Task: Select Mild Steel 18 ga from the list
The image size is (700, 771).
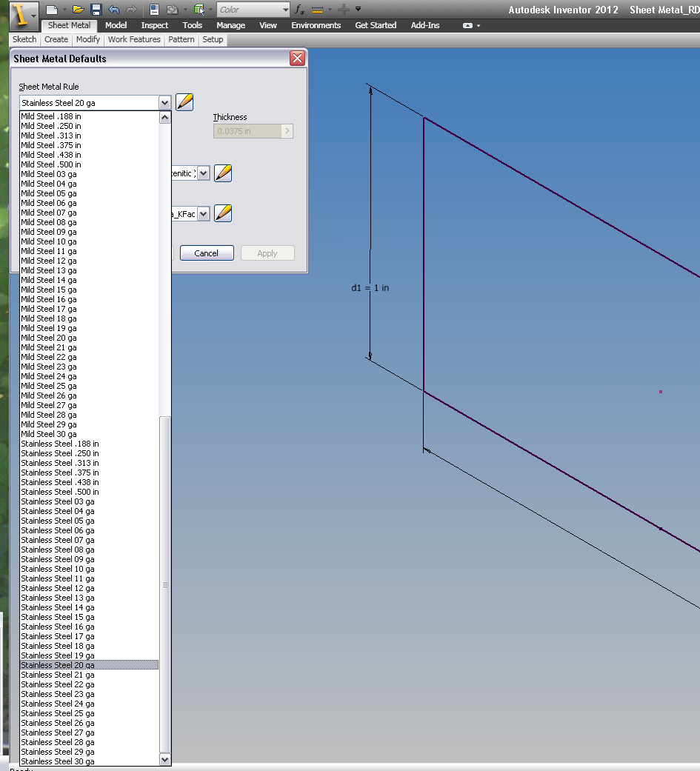Action: pyautogui.click(x=49, y=318)
